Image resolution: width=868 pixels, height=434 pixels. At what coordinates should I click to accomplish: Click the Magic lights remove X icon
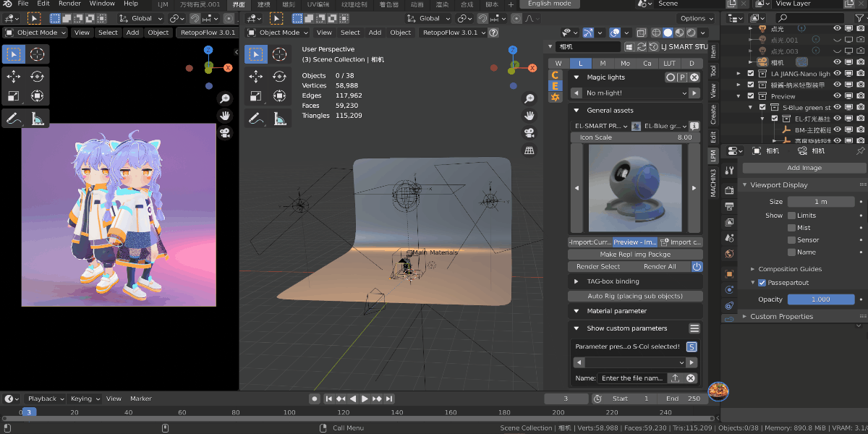694,77
